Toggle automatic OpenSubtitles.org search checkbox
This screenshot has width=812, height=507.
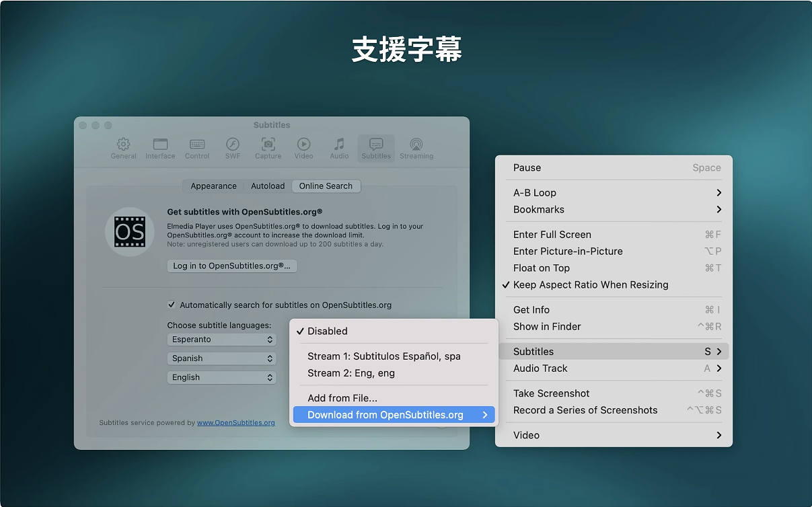[172, 305]
